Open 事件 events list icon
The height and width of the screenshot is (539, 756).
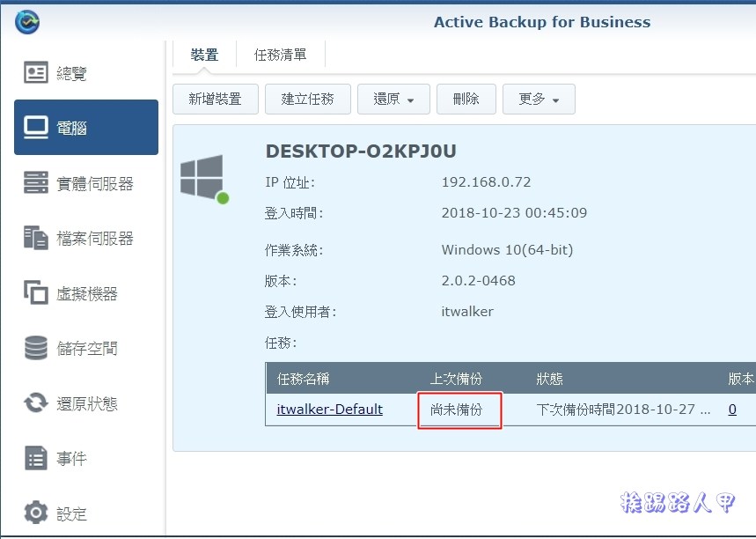coord(36,458)
